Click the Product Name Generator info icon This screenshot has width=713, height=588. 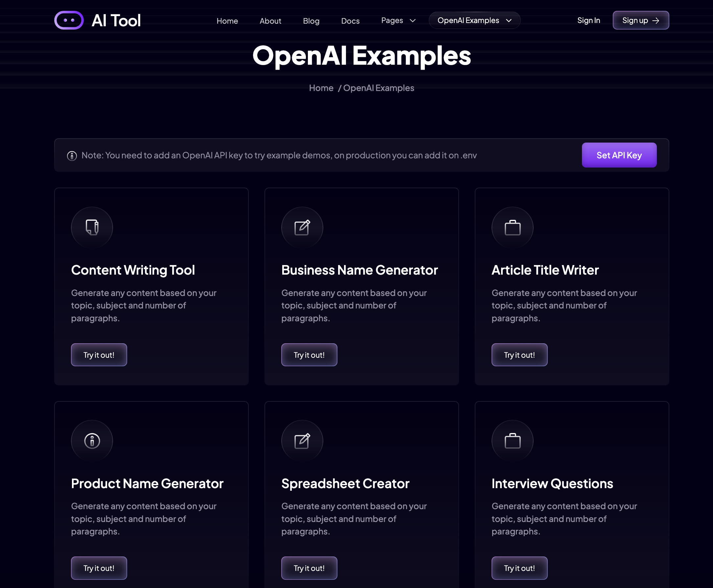click(92, 441)
